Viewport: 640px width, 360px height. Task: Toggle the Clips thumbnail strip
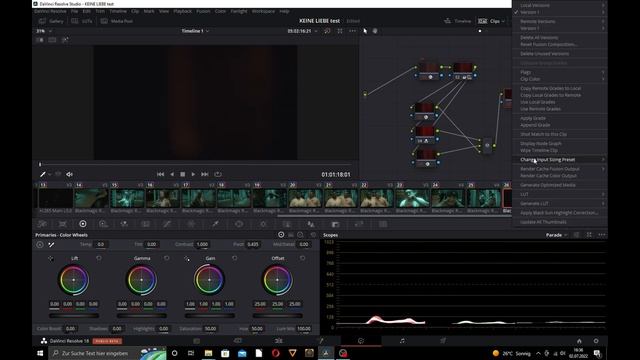point(489,21)
